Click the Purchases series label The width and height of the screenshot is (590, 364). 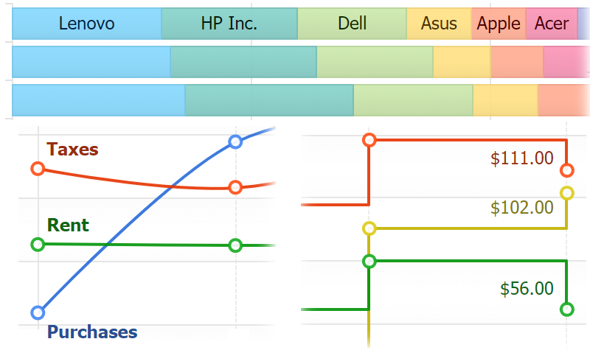tap(92, 332)
